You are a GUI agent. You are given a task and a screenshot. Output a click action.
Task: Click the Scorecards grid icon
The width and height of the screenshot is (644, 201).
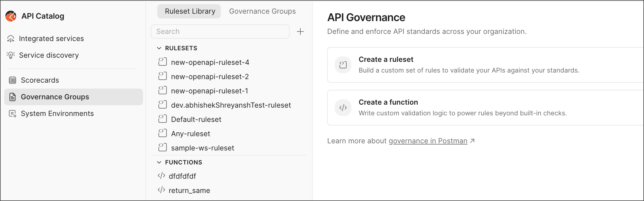coord(12,80)
